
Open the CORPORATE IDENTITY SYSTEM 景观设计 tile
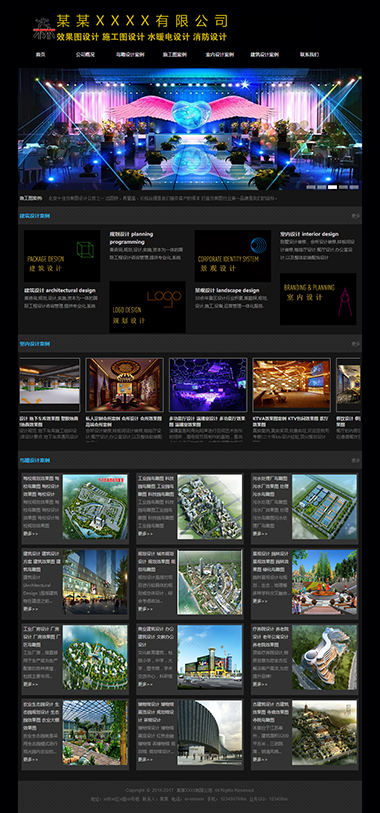pyautogui.click(x=233, y=256)
